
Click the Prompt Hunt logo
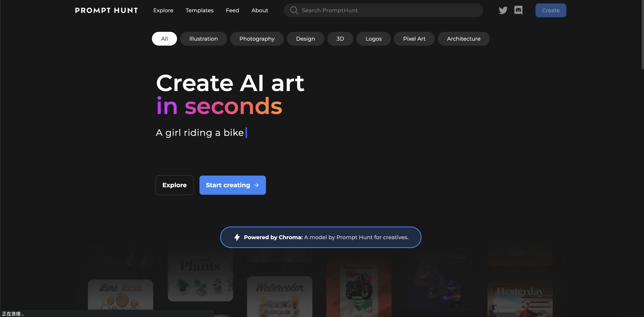tap(106, 10)
